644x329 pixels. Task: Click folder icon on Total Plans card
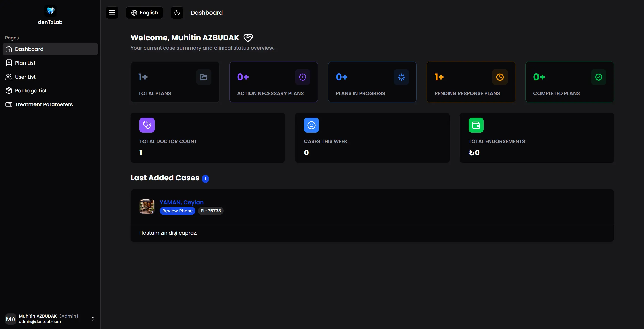[x=204, y=77]
